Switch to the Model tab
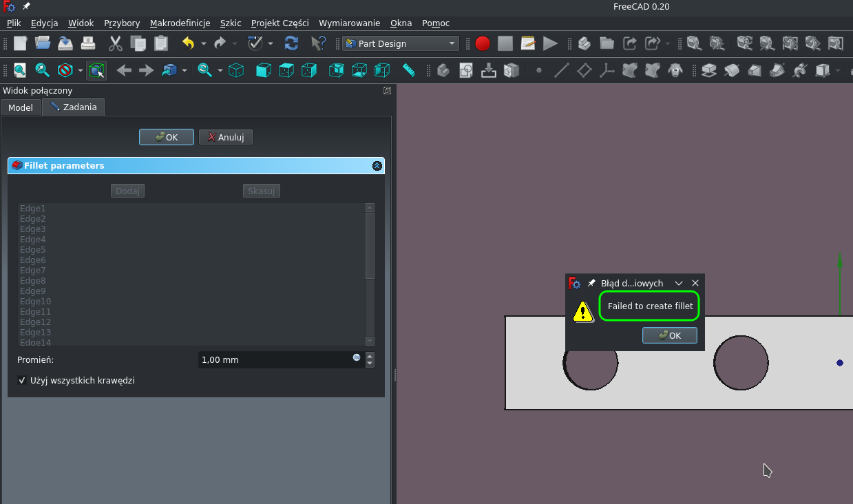The image size is (853, 504). coord(21,107)
